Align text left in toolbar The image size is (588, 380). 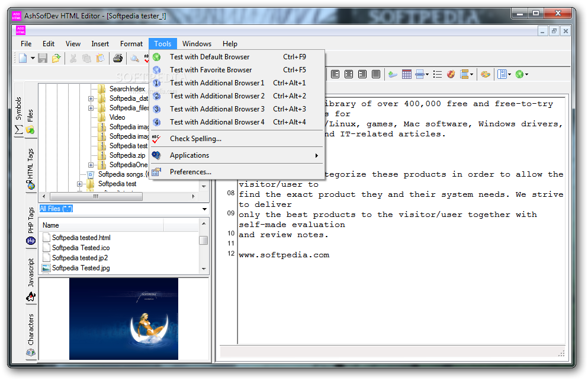pos(335,74)
